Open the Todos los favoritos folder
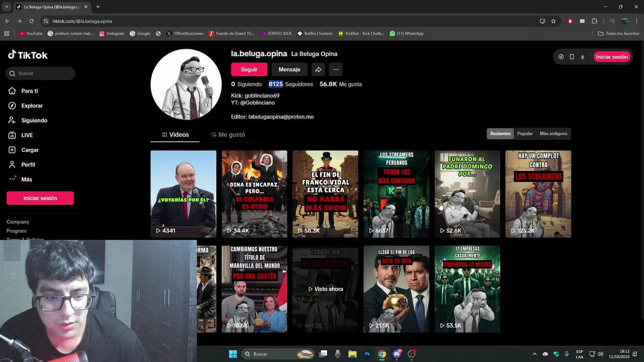The height and width of the screenshot is (362, 644). click(618, 34)
